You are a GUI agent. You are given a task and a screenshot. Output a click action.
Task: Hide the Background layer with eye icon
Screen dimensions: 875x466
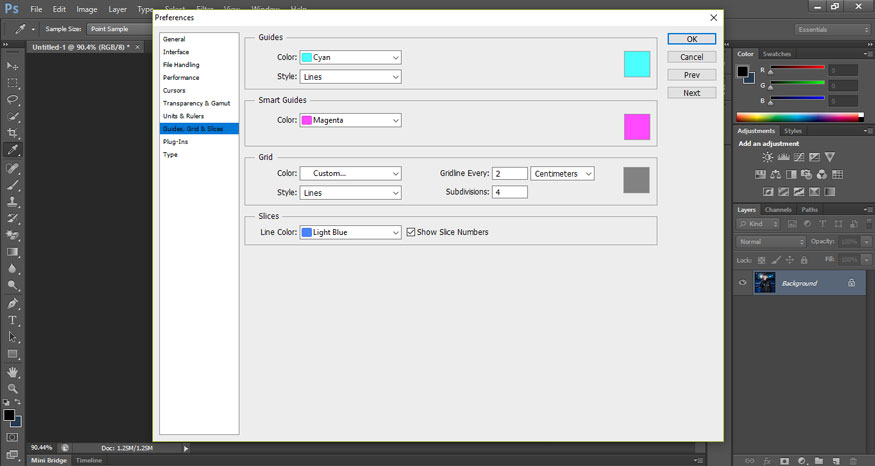(x=742, y=283)
